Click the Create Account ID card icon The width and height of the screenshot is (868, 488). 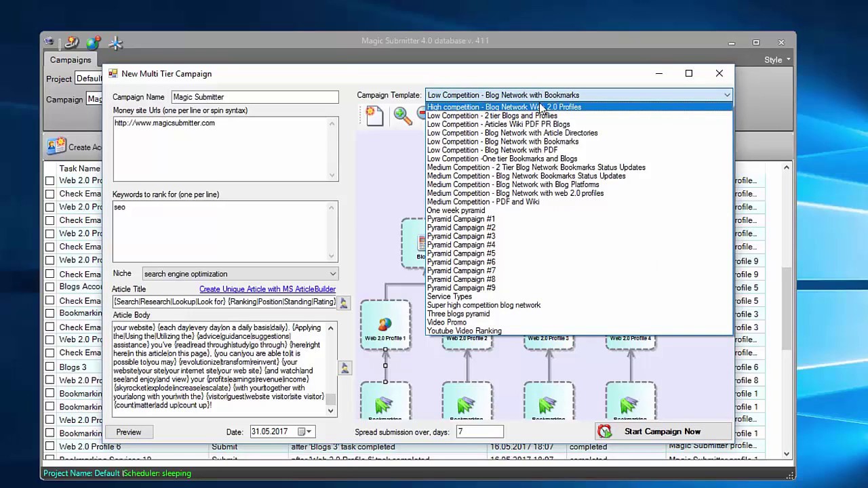(x=56, y=146)
